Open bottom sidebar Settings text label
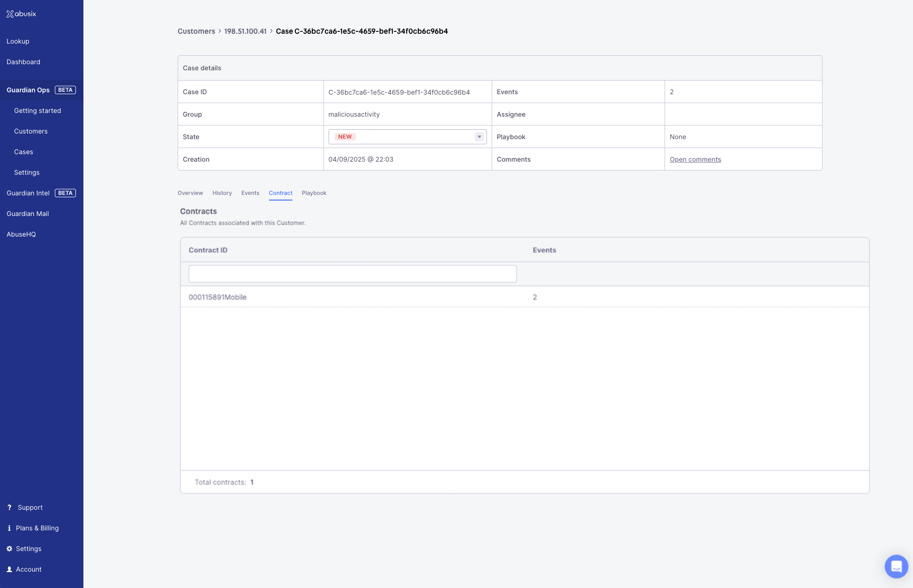This screenshot has height=588, width=913. click(29, 549)
